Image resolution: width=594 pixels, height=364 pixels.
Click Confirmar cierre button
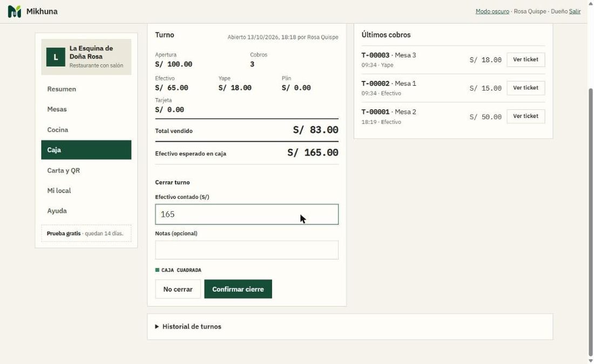(238, 289)
